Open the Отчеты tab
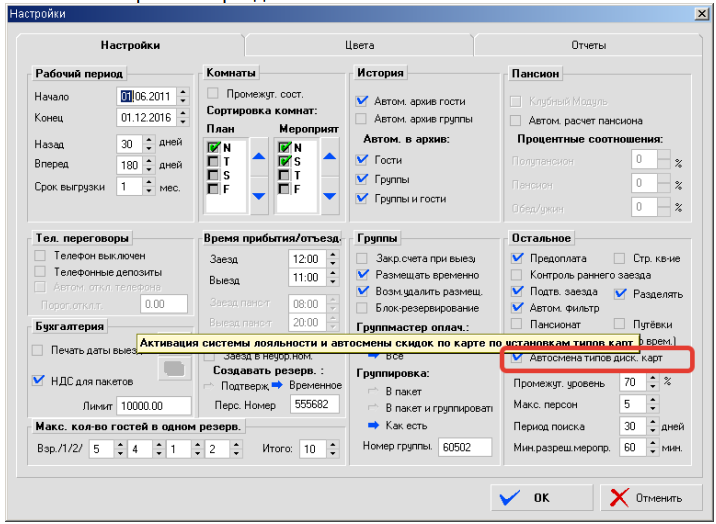716x524 pixels. click(588, 45)
